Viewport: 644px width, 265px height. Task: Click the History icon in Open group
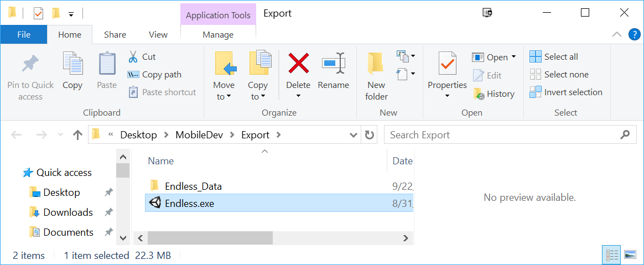(x=479, y=94)
